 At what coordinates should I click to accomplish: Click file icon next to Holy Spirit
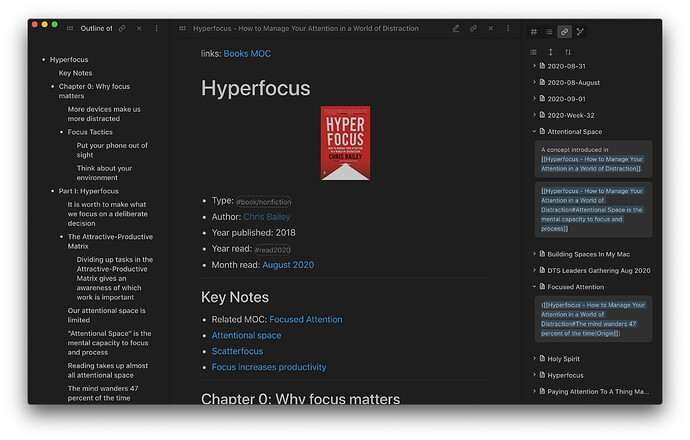(542, 358)
